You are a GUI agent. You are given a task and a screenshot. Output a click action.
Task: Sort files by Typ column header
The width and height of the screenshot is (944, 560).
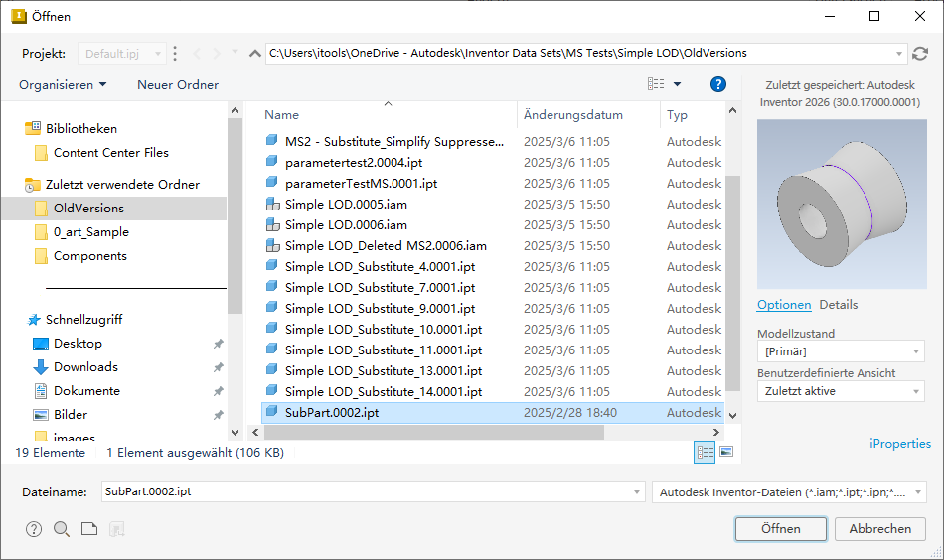coord(677,115)
